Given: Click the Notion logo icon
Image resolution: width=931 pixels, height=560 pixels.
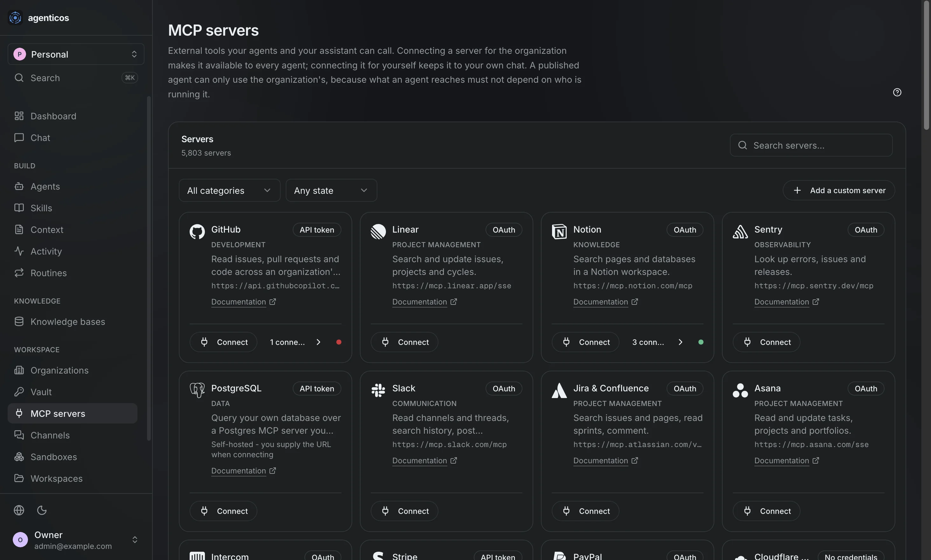Looking at the screenshot, I should coord(559,232).
